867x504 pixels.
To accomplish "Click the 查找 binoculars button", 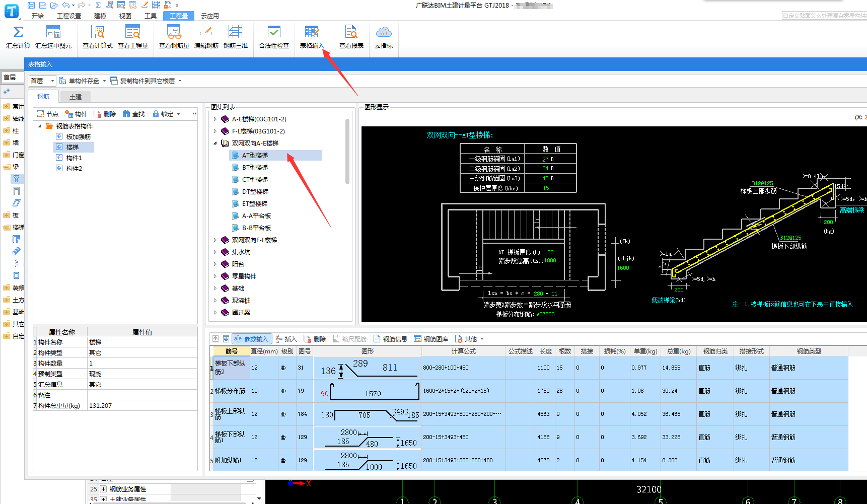I will point(133,114).
